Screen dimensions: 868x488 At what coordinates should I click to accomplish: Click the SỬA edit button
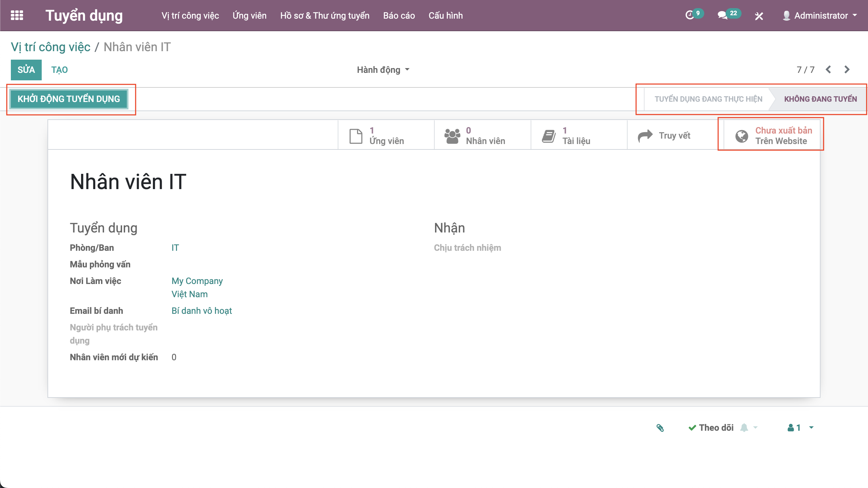click(26, 70)
